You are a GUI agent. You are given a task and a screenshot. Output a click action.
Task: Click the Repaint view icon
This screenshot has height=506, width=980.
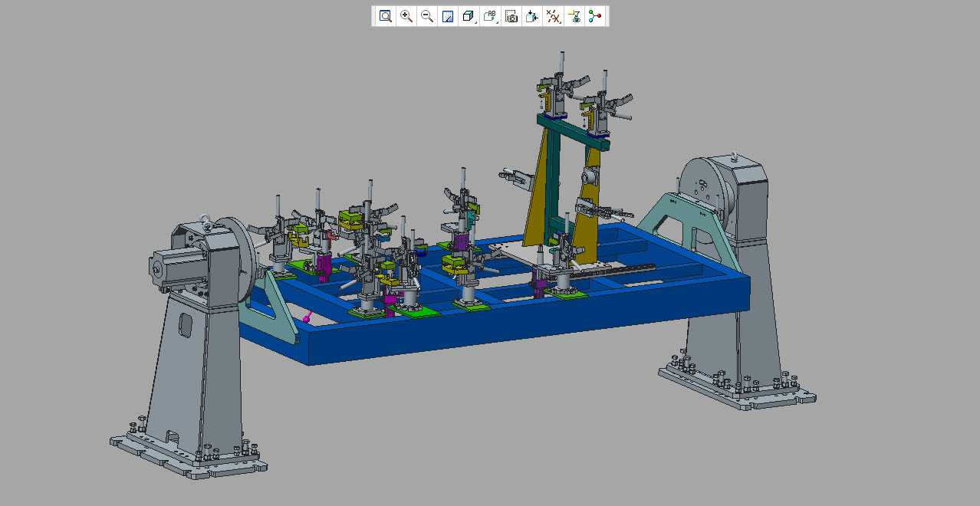coord(448,16)
